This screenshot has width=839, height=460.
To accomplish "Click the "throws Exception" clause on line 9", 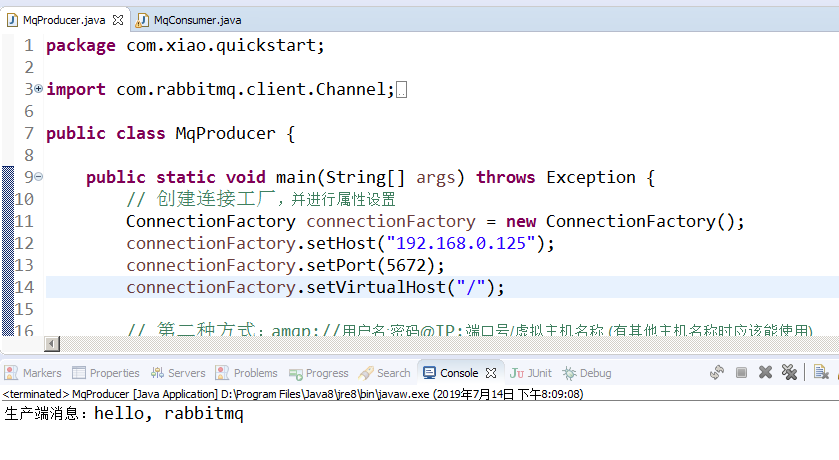I will [556, 177].
